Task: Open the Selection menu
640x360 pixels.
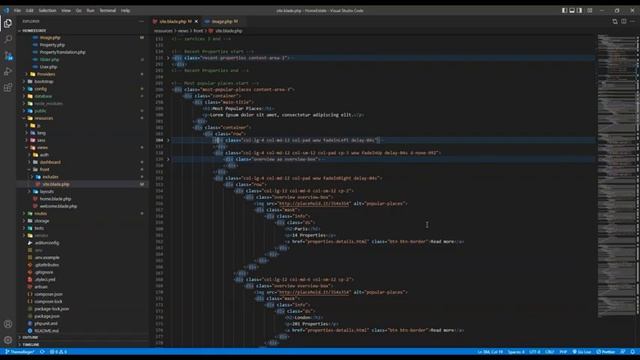Action: [47, 11]
